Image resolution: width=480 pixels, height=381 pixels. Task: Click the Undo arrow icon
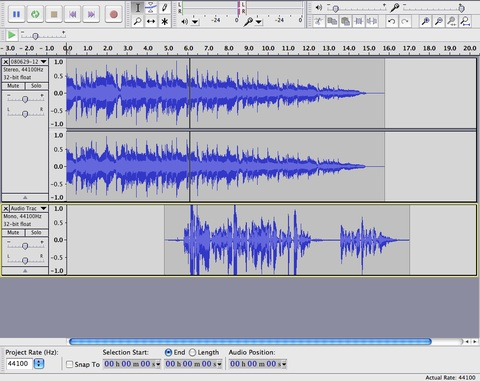point(392,21)
